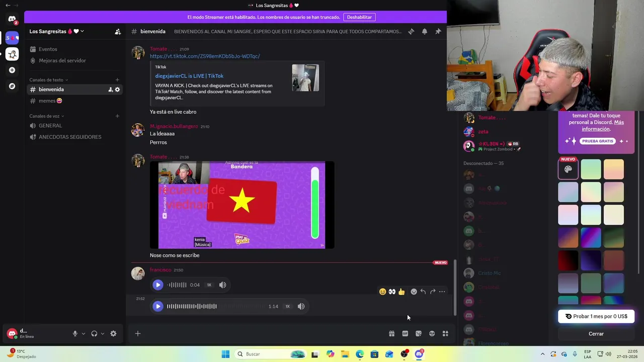This screenshot has height=362, width=644.
Task: Open audio output options chevron
Action: point(103,333)
